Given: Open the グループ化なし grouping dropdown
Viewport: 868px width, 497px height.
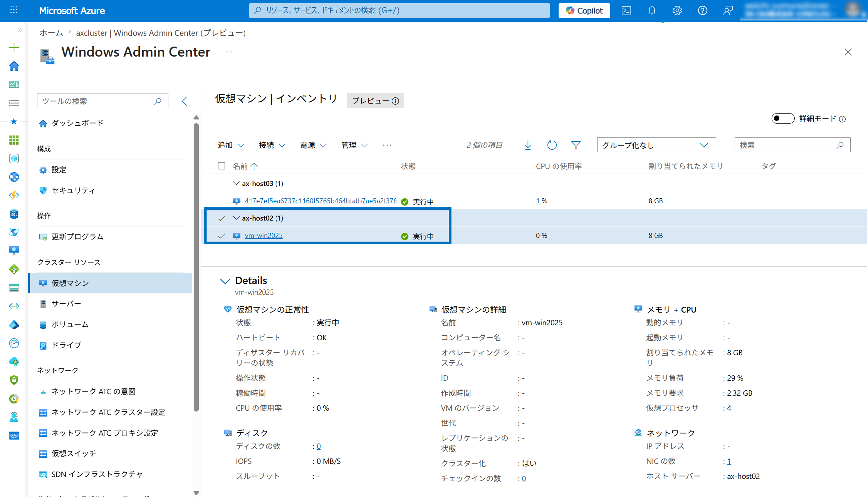Looking at the screenshot, I should tap(656, 145).
